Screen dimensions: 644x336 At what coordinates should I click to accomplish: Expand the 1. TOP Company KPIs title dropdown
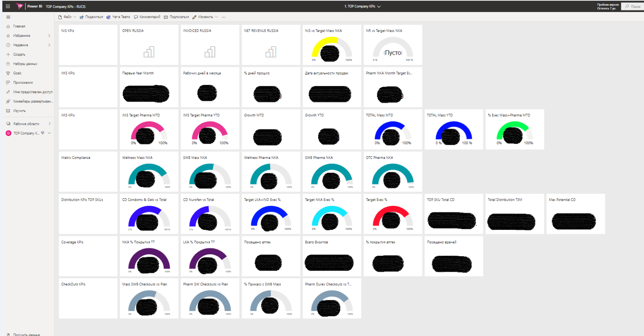tap(363, 6)
